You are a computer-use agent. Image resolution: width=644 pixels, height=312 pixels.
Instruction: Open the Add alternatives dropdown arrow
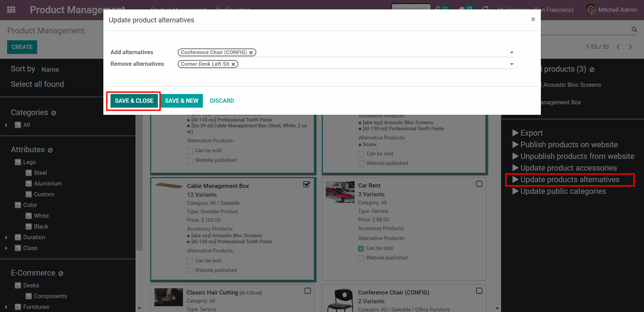(x=512, y=53)
